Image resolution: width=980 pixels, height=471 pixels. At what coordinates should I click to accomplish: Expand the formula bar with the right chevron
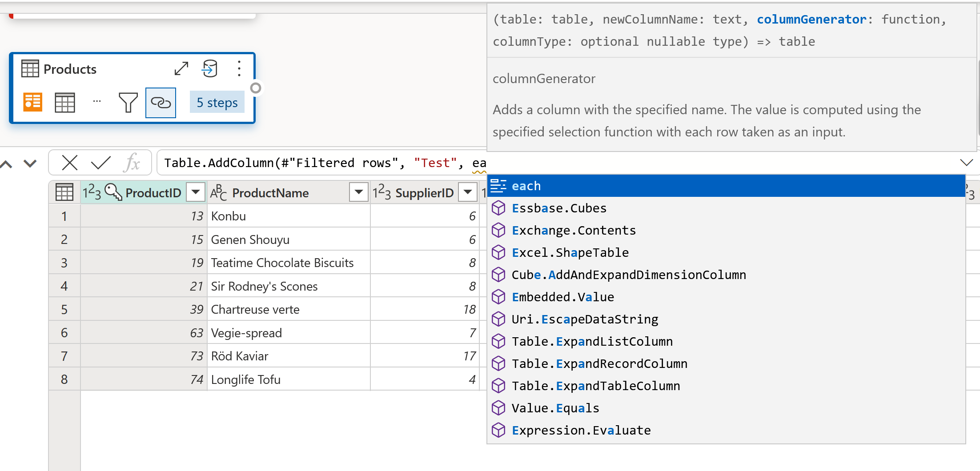pos(966,162)
